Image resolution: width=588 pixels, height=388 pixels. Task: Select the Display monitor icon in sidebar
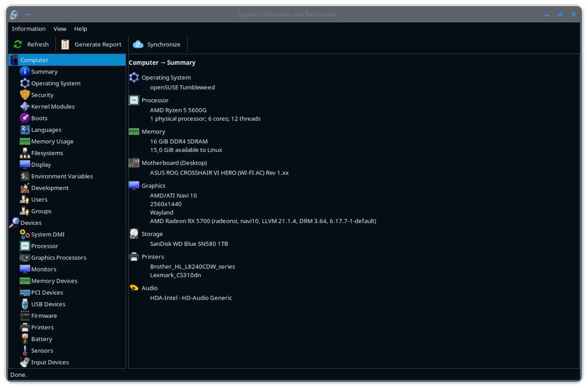click(x=24, y=164)
